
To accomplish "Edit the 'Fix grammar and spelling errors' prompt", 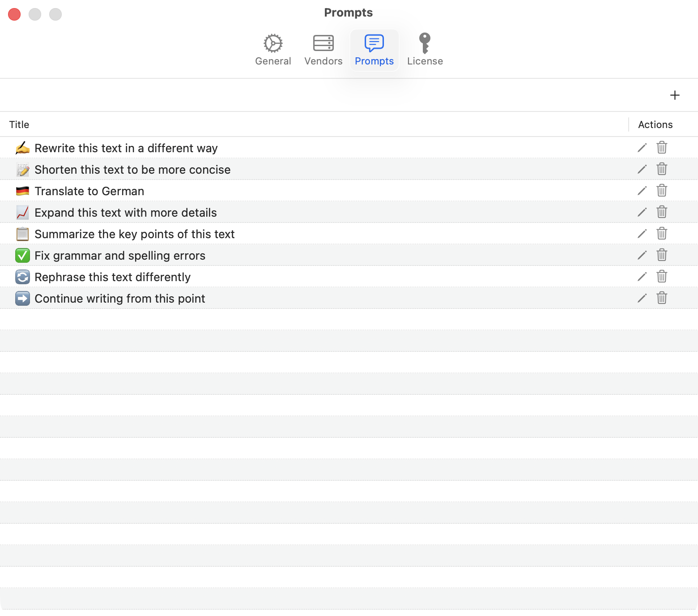I will 642,255.
